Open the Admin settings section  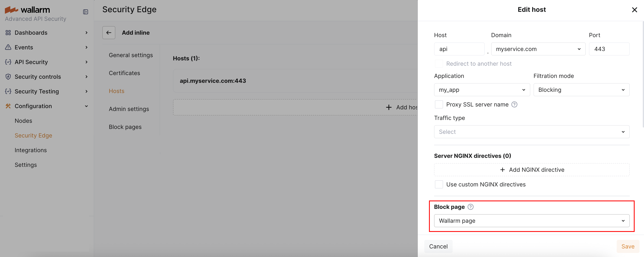point(129,109)
